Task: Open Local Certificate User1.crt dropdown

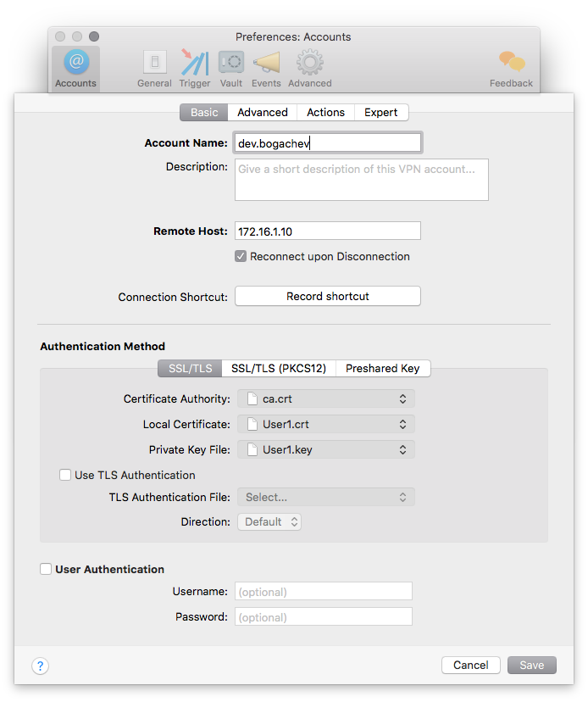Action: pos(325,424)
